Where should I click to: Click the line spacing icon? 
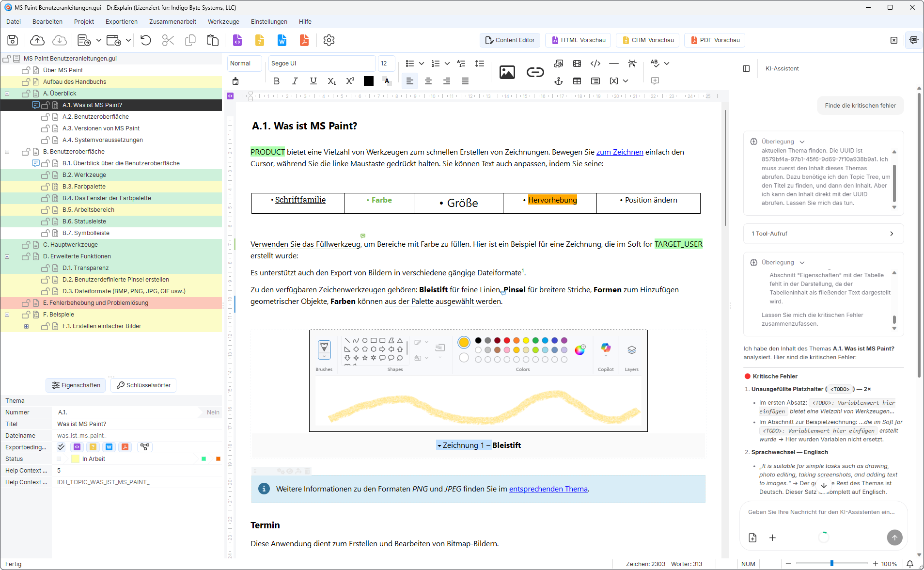[480, 63]
